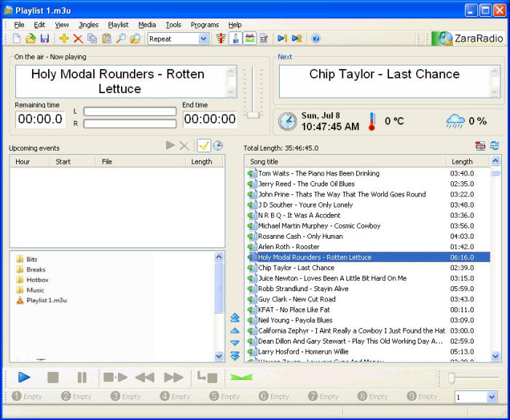Move the track to top with the double-up arrow
This screenshot has height=420, width=510.
tap(235, 317)
